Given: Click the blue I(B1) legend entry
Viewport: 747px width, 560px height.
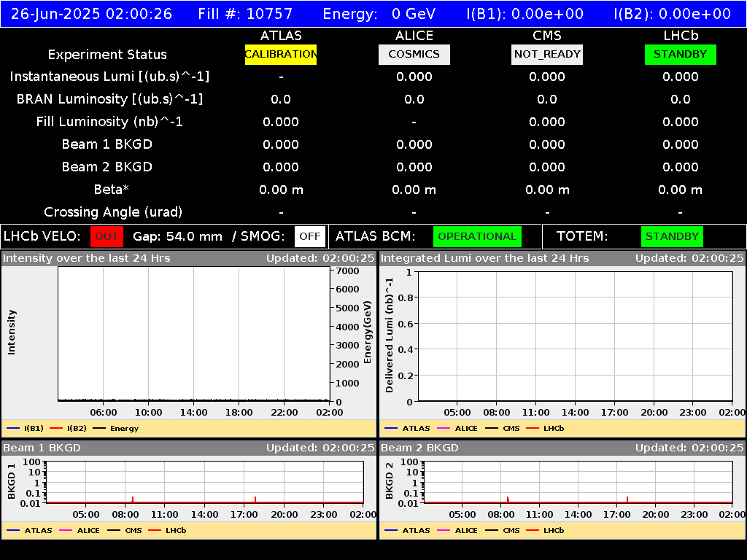Looking at the screenshot, I should point(26,429).
